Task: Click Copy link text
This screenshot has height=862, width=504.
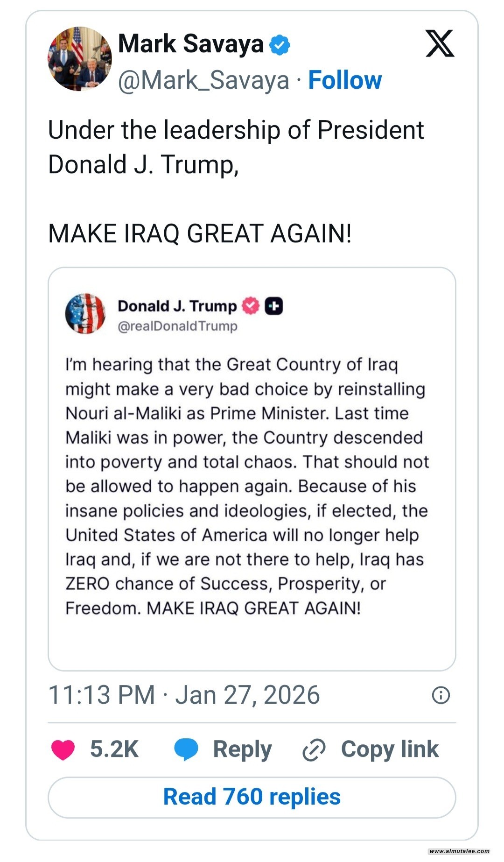Action: pyautogui.click(x=390, y=749)
